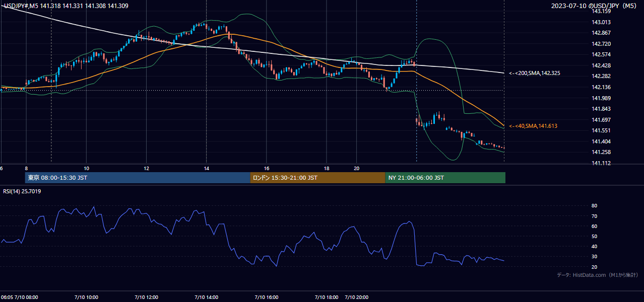This screenshot has height=302, width=644.
Task: Select the 東京 08:00-15:30 JST session bar
Action: point(138,178)
